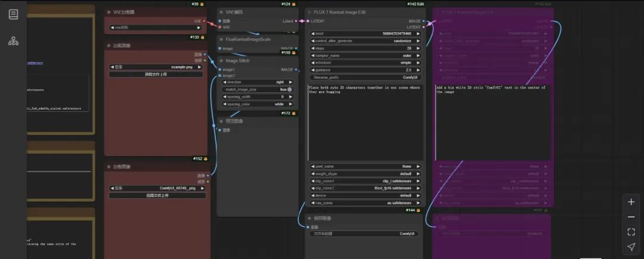Open vae_name dropdown showing ae.safetensors in node #142

[366, 203]
